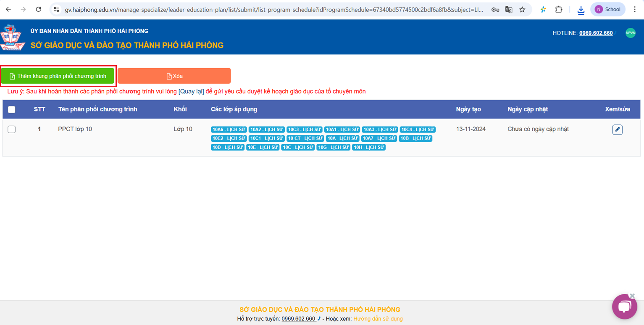Select the 10A6 - LỊCH SỬ class tag
Screen dimensions: 644x325
[229, 129]
